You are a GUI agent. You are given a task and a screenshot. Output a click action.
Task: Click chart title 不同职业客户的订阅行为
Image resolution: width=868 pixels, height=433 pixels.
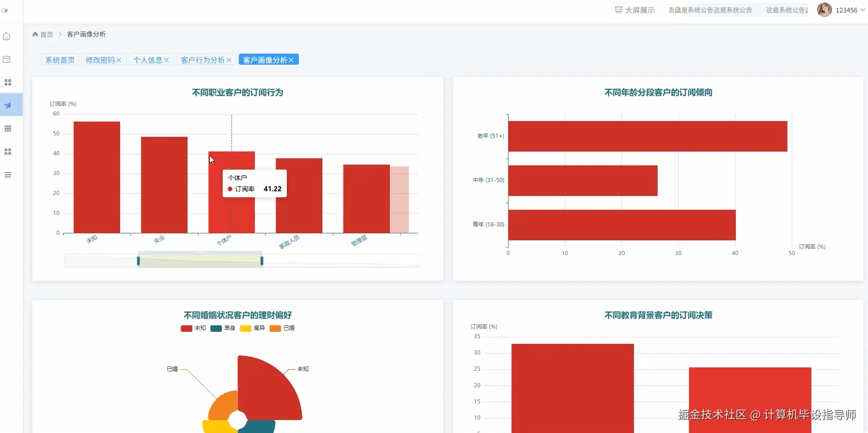pyautogui.click(x=237, y=92)
